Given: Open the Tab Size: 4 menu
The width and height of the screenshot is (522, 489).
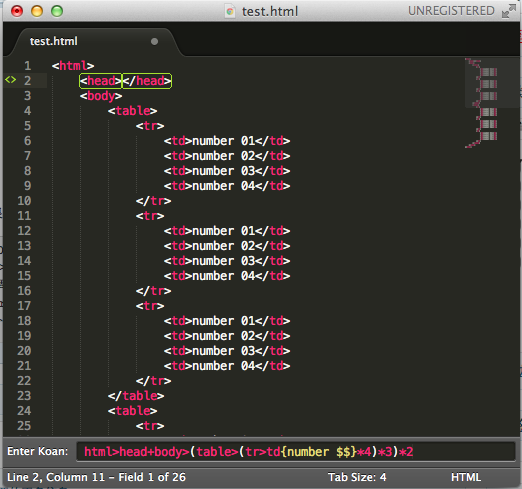Looking at the screenshot, I should pyautogui.click(x=357, y=477).
